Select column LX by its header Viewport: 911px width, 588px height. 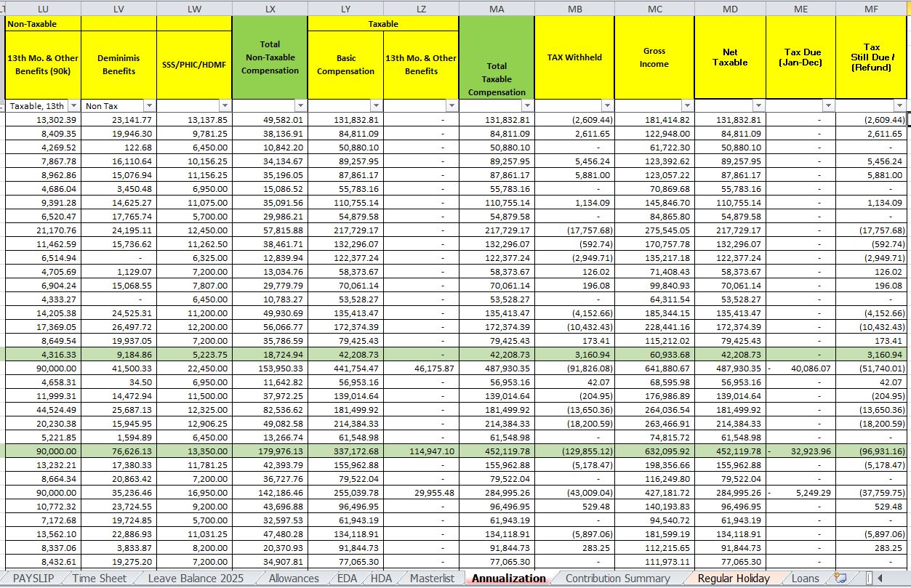click(270, 8)
